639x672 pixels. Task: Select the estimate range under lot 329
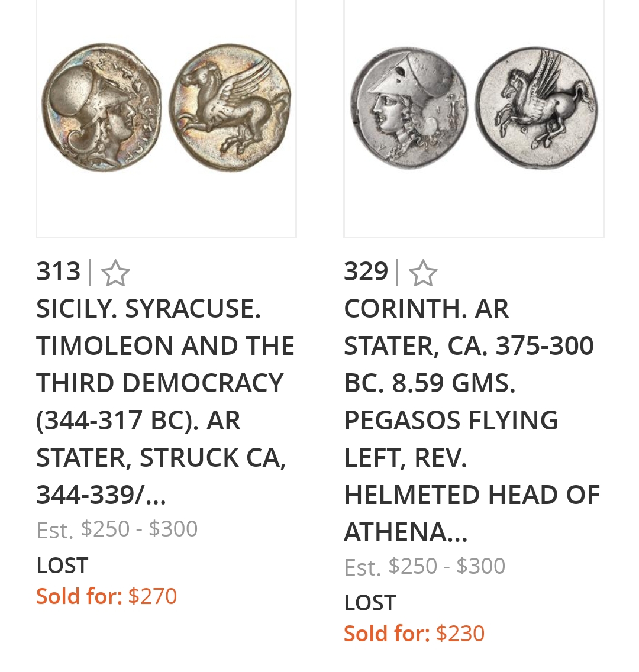pos(447,566)
